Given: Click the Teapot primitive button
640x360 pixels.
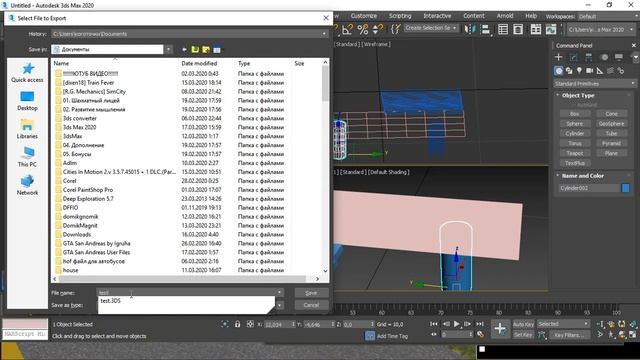Looking at the screenshot, I should coord(575,153).
